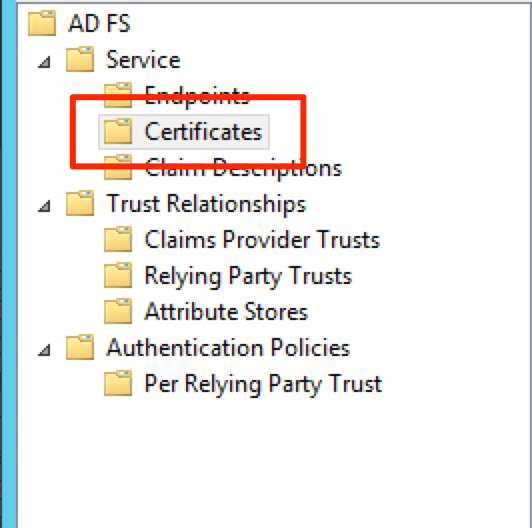The width and height of the screenshot is (532, 528).
Task: Select the Service node text label
Action: [143, 60]
